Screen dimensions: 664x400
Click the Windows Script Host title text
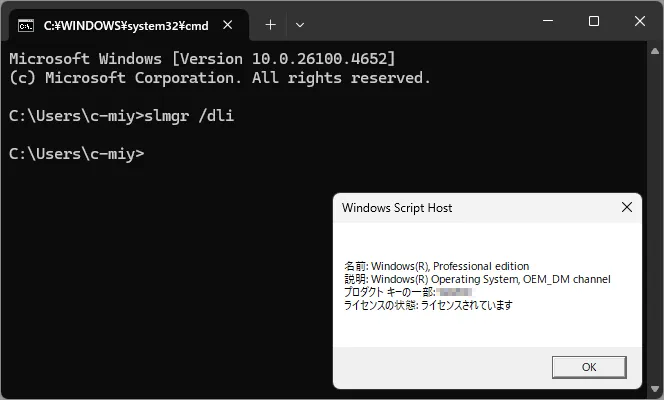(x=397, y=208)
